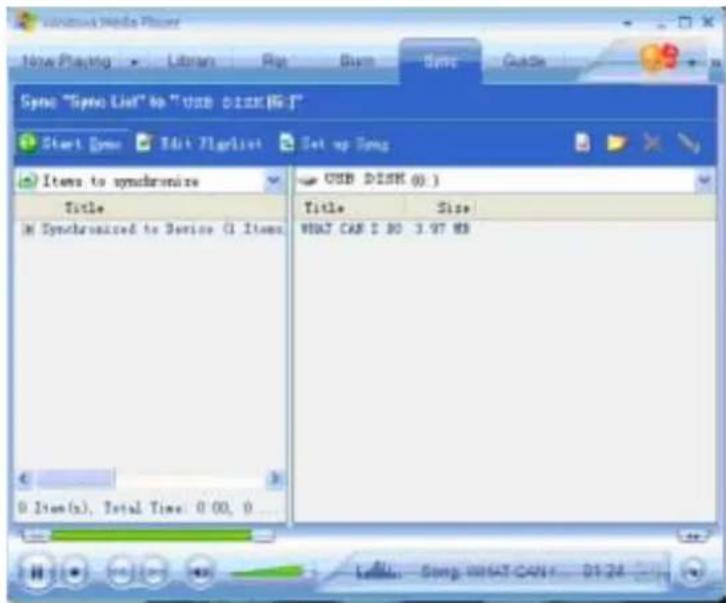Screen dimensions: 726x603
Task: Switch to skin mode button
Action: click(x=694, y=573)
